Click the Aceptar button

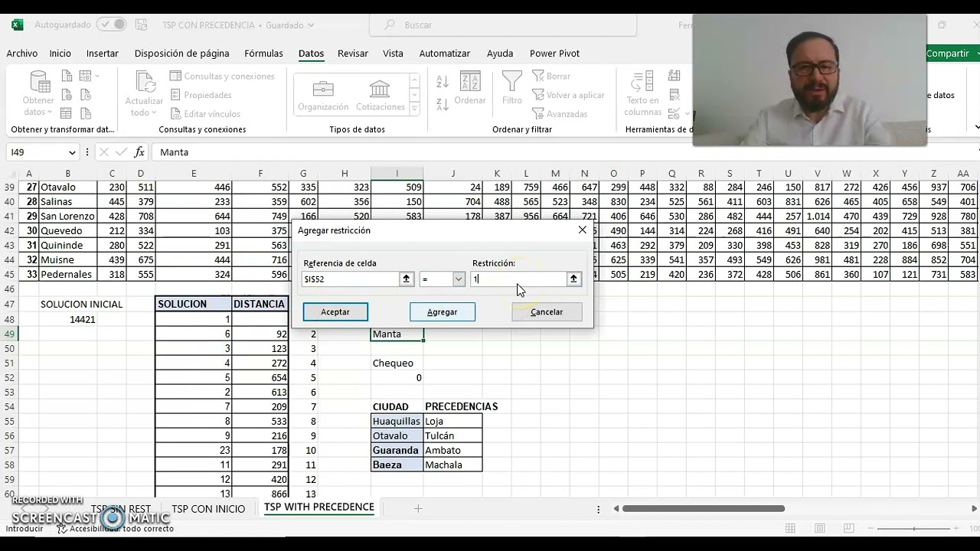pyautogui.click(x=335, y=312)
